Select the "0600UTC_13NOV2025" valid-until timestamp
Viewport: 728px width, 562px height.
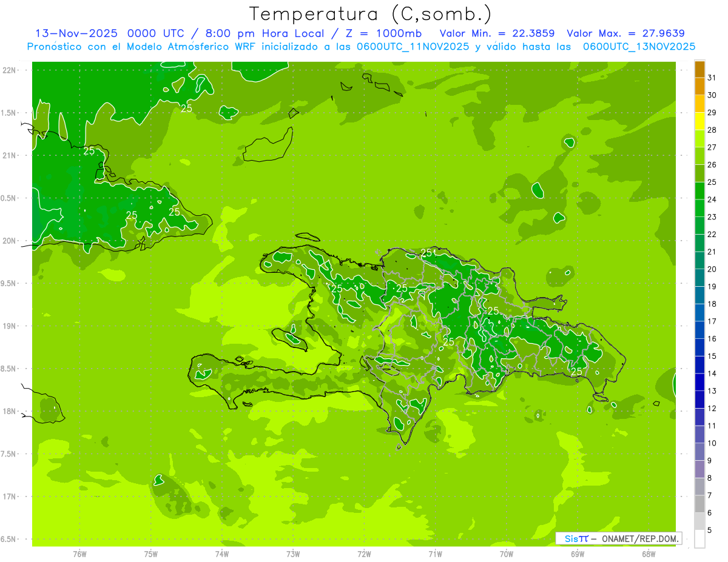[639, 47]
